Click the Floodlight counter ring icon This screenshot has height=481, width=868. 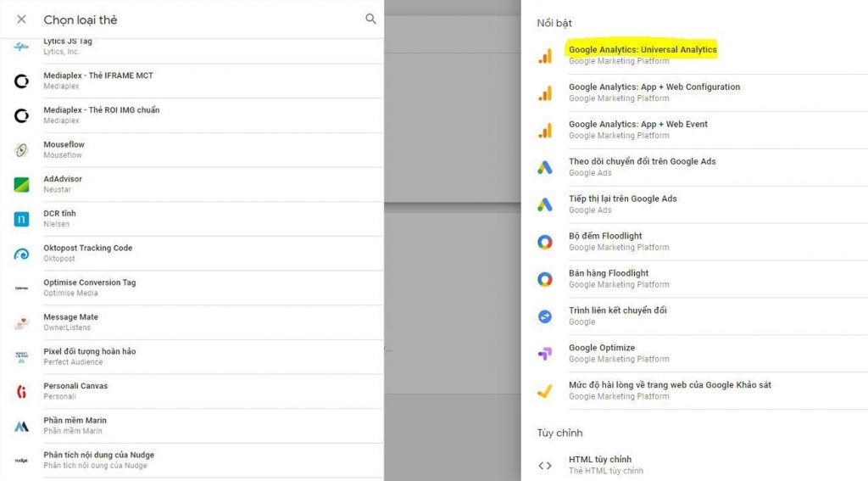coord(545,242)
